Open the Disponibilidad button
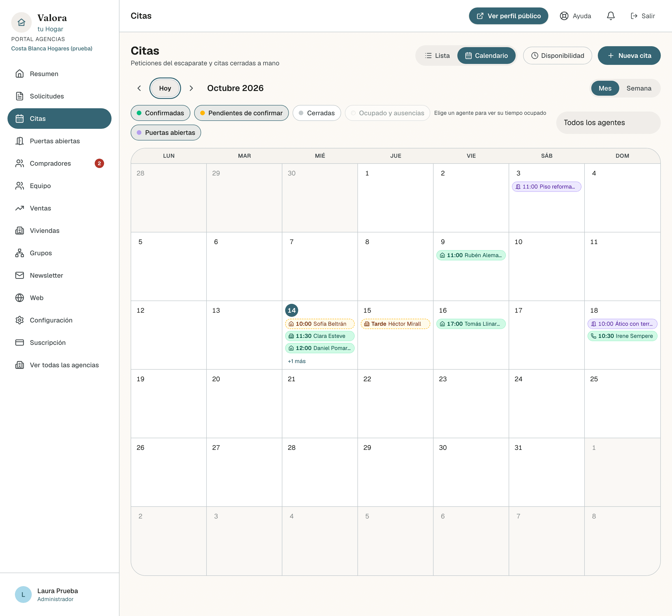672x616 pixels. tap(557, 56)
